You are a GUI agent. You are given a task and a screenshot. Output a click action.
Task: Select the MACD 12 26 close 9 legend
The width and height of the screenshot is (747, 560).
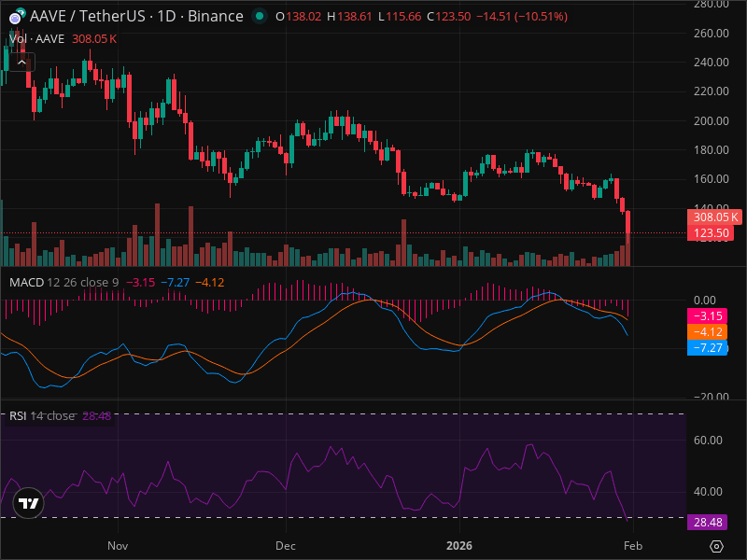coord(63,283)
